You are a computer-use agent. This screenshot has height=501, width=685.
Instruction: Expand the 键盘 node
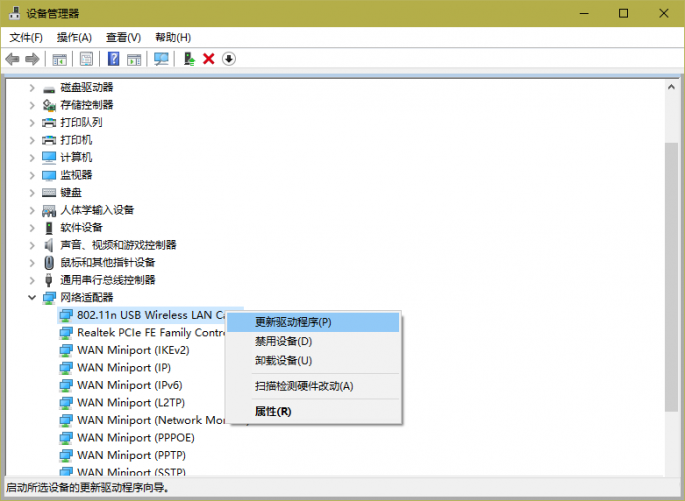[32, 193]
